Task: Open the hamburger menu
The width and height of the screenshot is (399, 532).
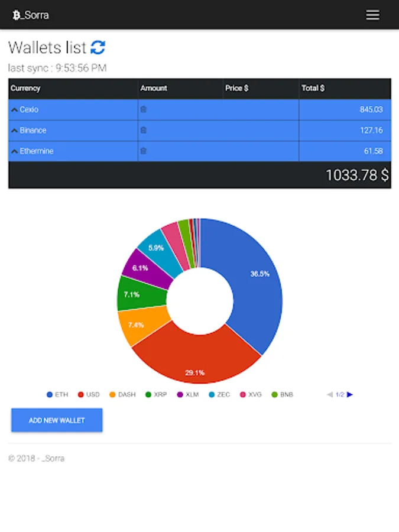Action: pos(372,15)
